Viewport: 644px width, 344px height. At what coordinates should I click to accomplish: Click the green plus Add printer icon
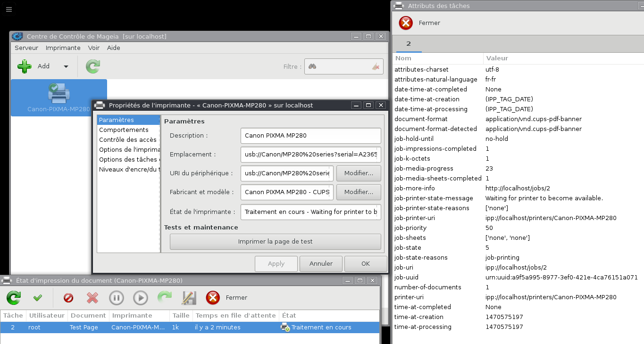(25, 66)
